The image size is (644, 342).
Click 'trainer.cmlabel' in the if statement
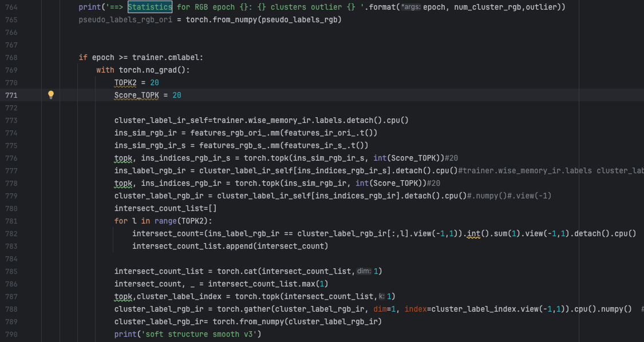click(x=165, y=58)
